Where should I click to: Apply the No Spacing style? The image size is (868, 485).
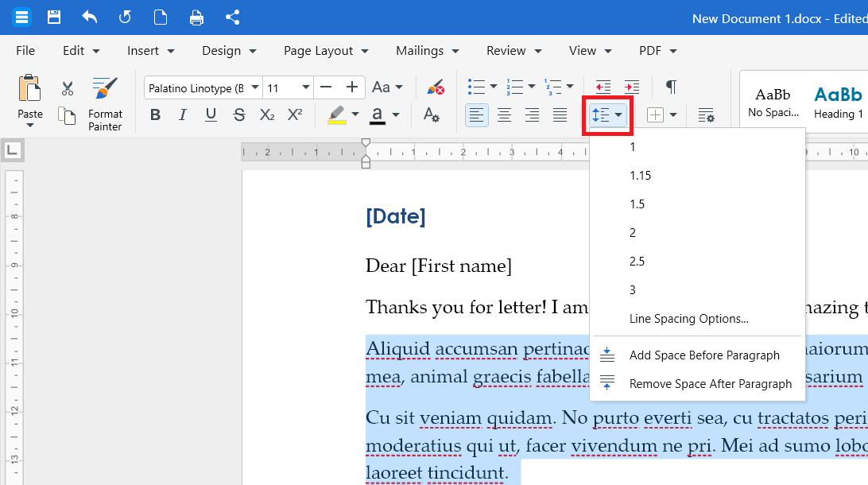[773, 103]
